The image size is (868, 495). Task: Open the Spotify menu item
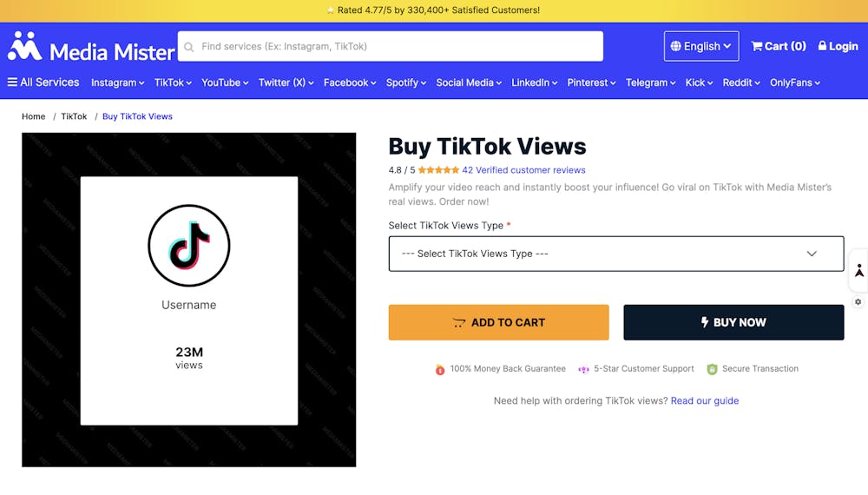click(x=406, y=82)
